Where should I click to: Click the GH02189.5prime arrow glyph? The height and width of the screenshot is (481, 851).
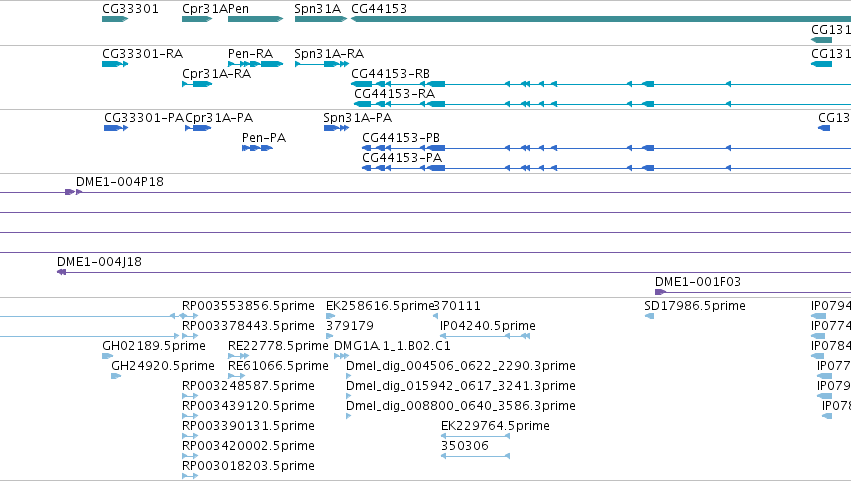[107, 356]
